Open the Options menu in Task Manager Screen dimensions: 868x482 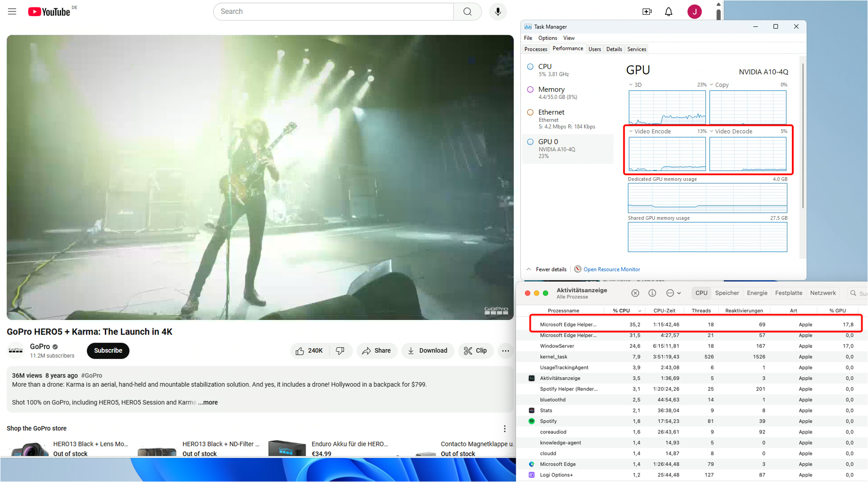(x=548, y=38)
